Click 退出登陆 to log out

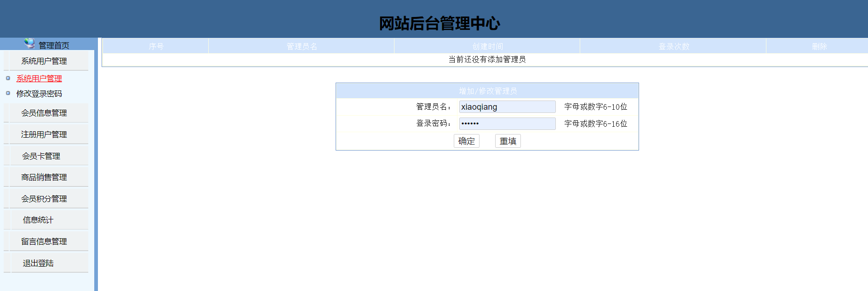(38, 263)
